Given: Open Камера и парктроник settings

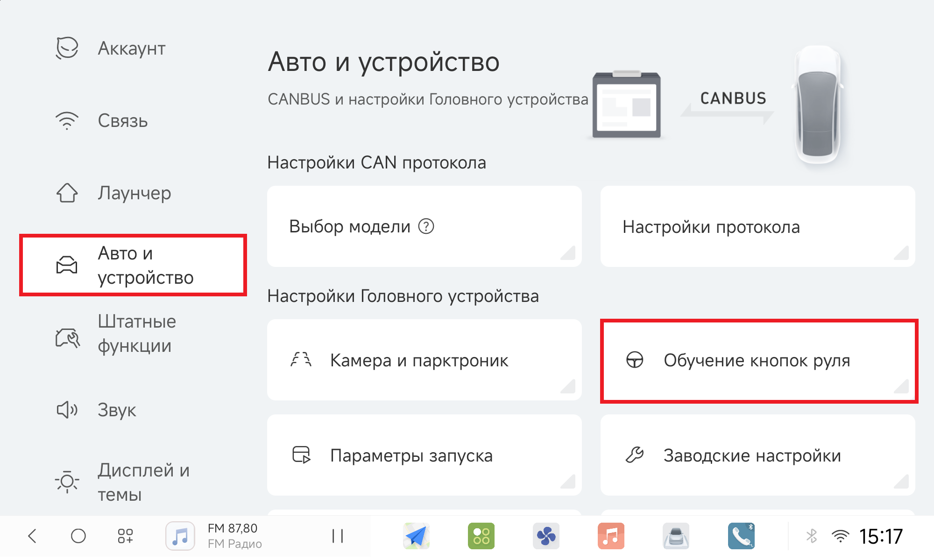Looking at the screenshot, I should pos(425,360).
